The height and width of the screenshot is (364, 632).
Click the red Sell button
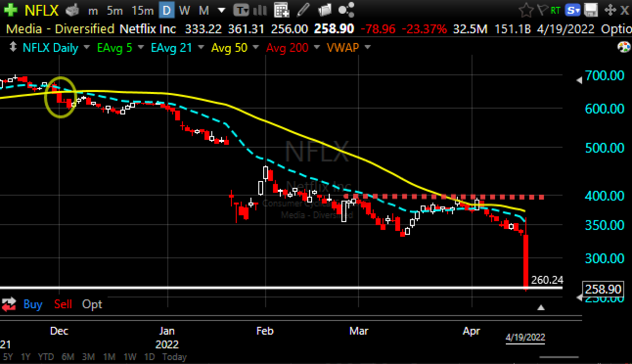point(63,304)
